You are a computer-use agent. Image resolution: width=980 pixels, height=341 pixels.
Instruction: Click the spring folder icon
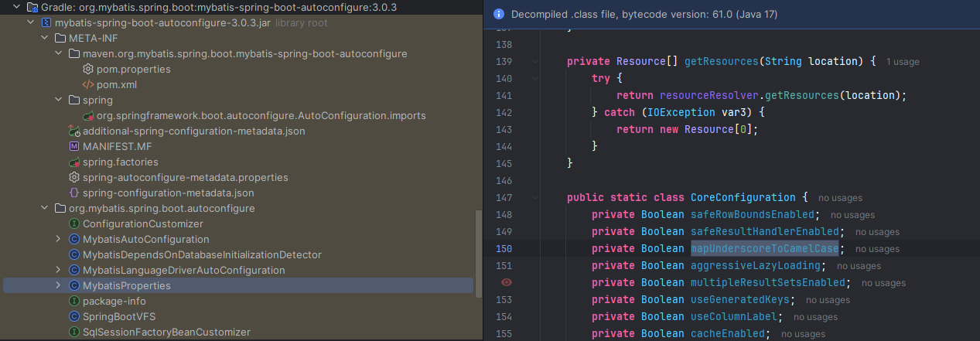pyautogui.click(x=74, y=100)
